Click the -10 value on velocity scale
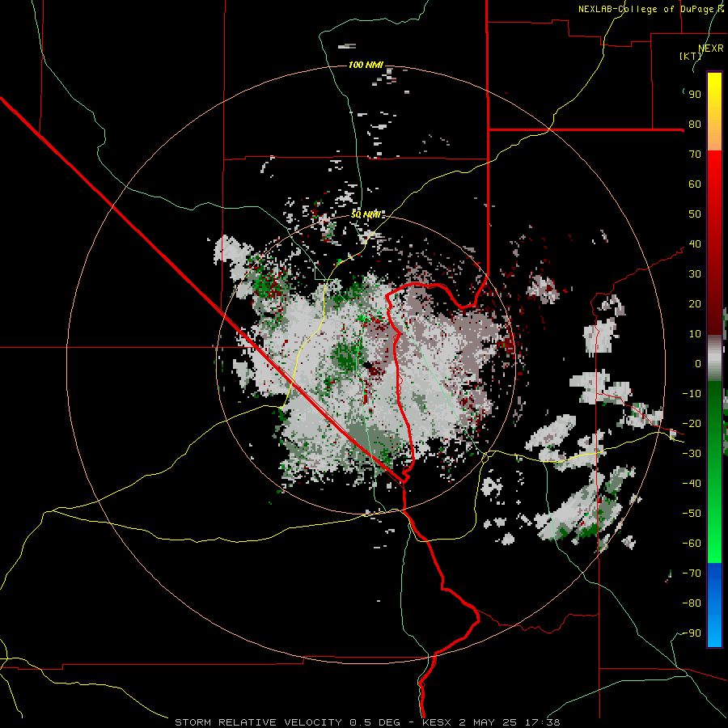Image resolution: width=728 pixels, height=728 pixels. 692,394
